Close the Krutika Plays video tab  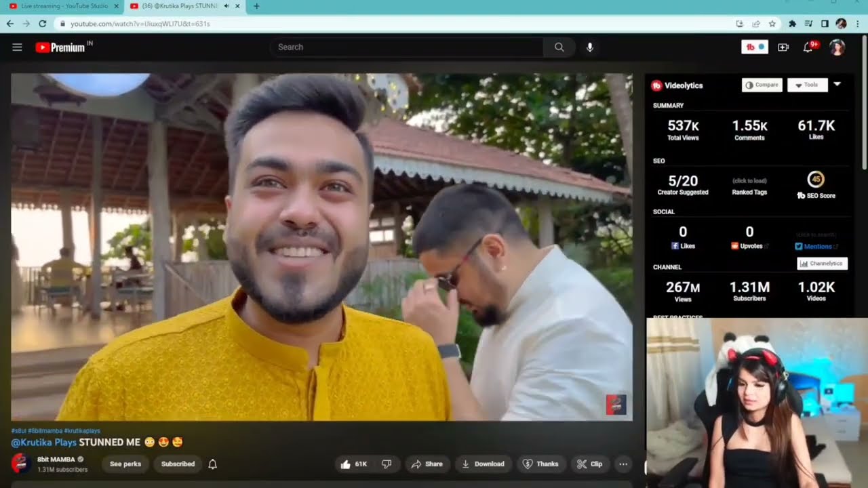click(x=237, y=6)
